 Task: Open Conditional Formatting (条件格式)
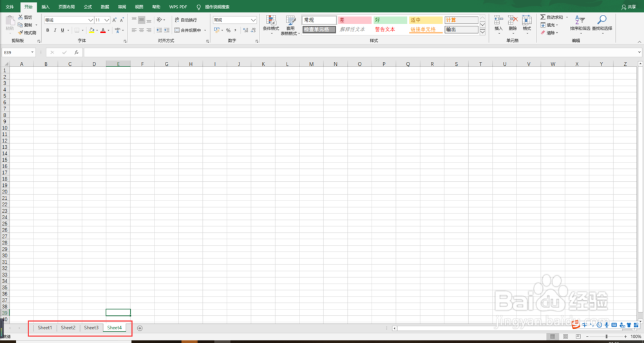click(271, 24)
